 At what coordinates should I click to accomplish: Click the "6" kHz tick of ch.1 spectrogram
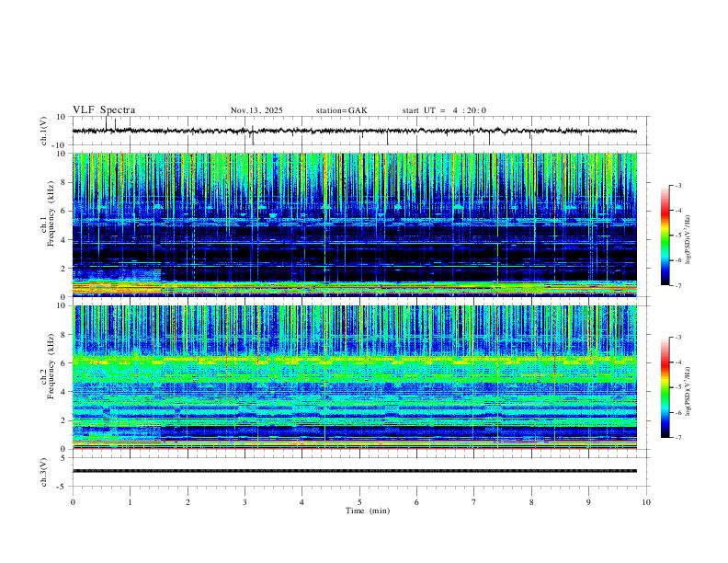(64, 212)
